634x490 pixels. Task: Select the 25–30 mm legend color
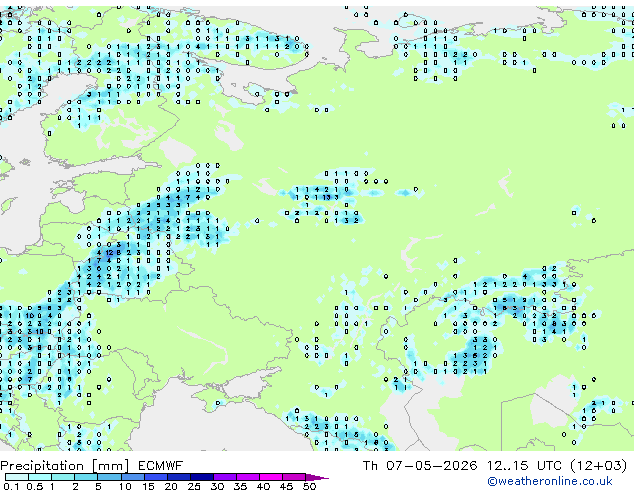[x=201, y=477]
